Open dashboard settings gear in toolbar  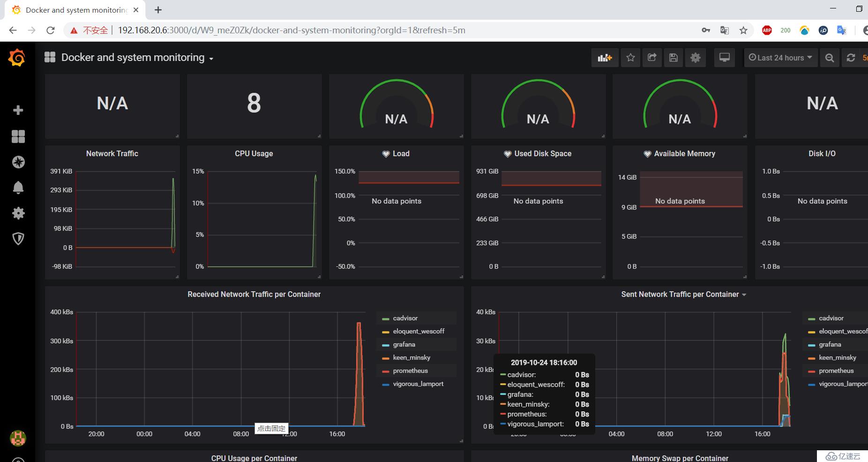pyautogui.click(x=696, y=58)
